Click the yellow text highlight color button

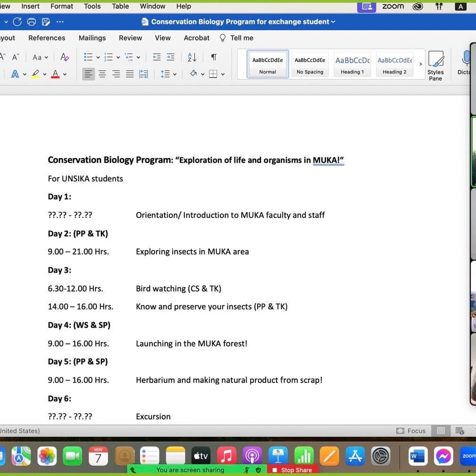click(x=35, y=74)
